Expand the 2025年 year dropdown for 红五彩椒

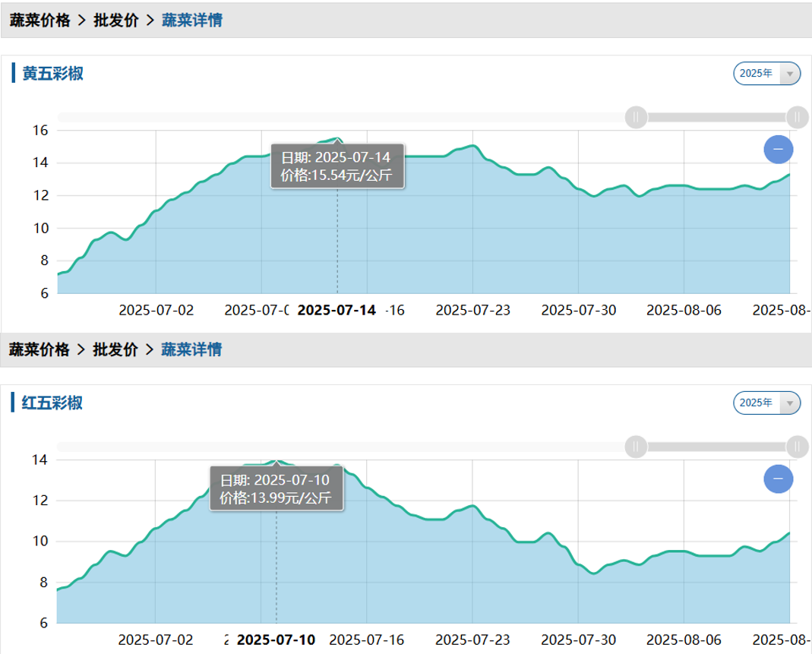coord(766,403)
